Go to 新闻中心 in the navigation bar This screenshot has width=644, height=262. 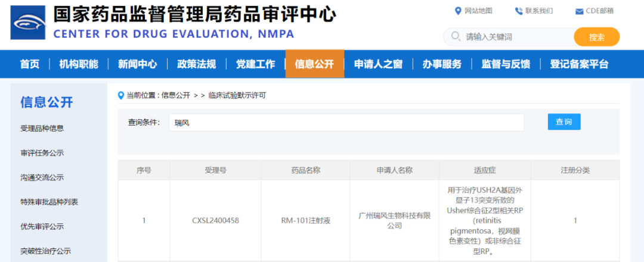point(138,64)
